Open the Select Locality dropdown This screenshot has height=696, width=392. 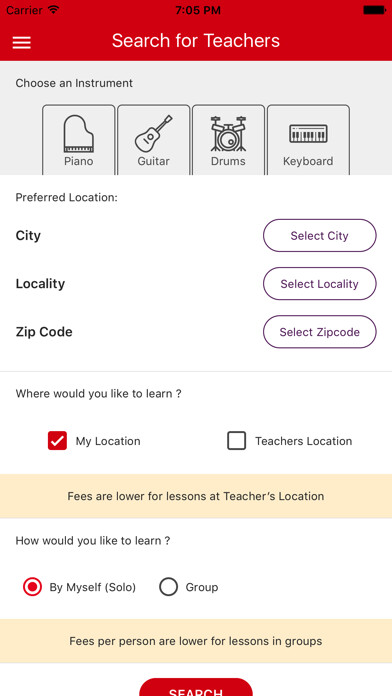point(320,284)
